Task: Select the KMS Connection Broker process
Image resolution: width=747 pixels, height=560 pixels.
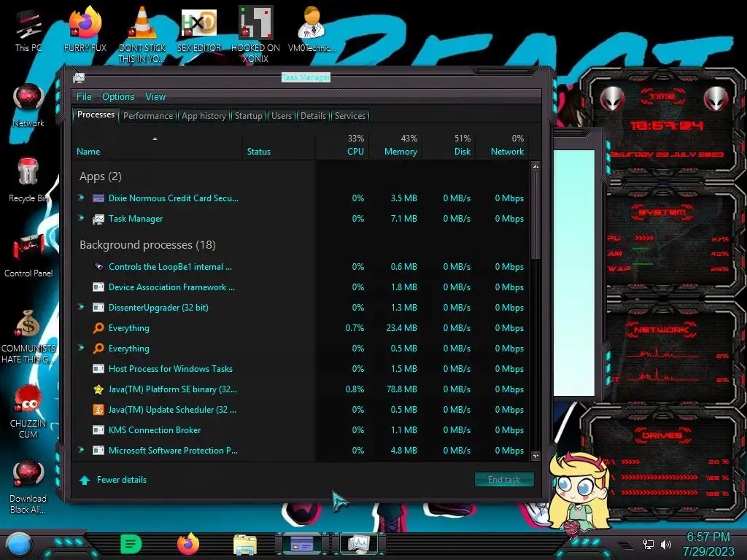Action: [301, 430]
